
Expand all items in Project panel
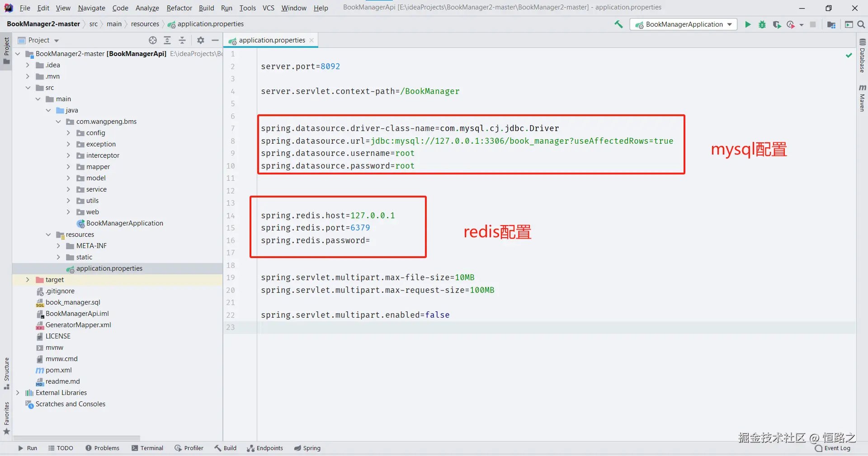click(167, 40)
